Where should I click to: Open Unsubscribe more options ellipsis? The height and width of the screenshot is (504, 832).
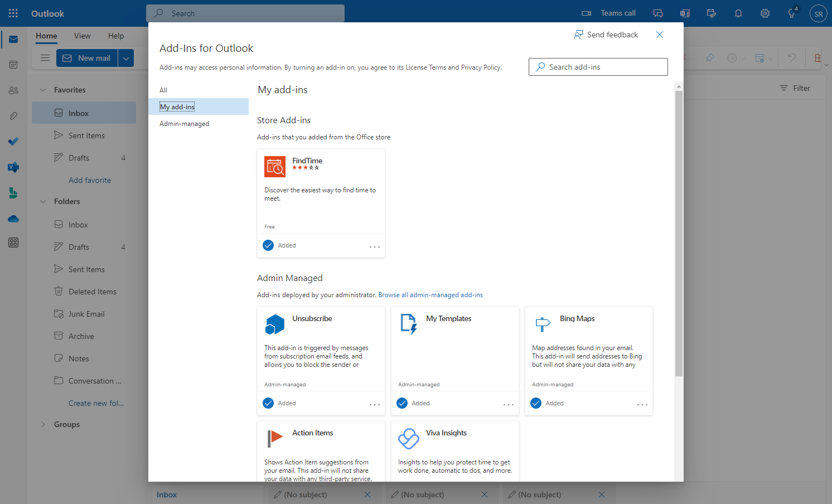click(375, 404)
